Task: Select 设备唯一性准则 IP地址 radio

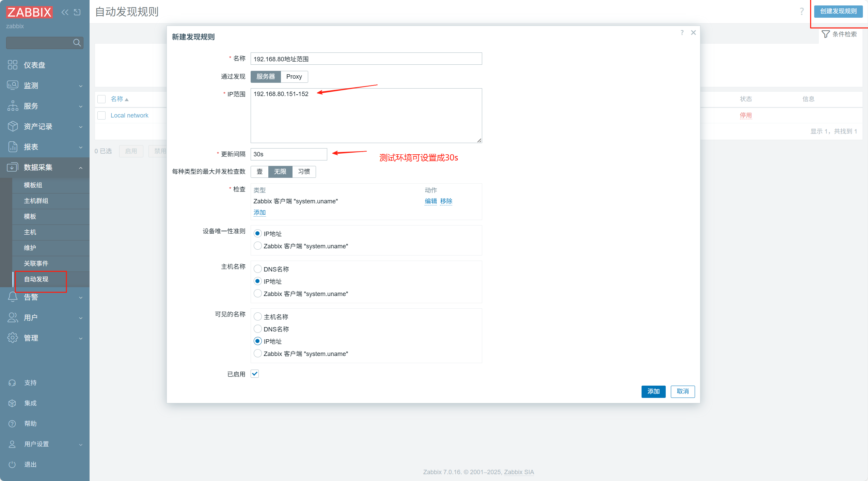Action: pos(258,234)
